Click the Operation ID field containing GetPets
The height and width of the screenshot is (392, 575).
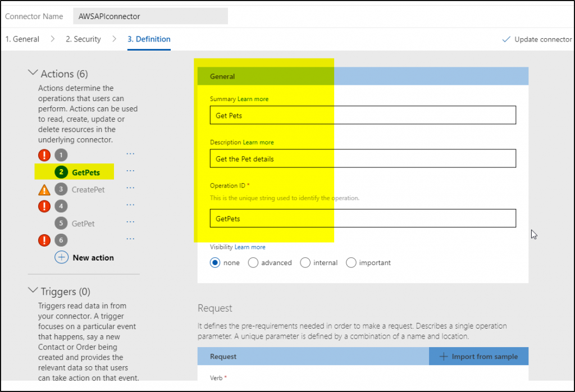(363, 218)
